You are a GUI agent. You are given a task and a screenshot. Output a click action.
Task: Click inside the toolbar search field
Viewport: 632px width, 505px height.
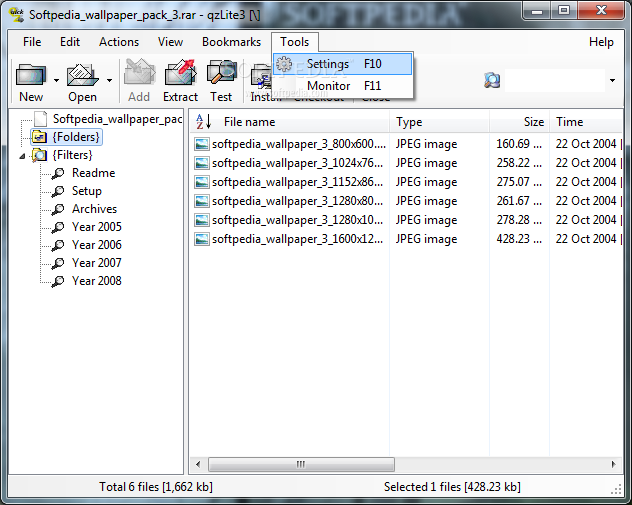pyautogui.click(x=555, y=80)
